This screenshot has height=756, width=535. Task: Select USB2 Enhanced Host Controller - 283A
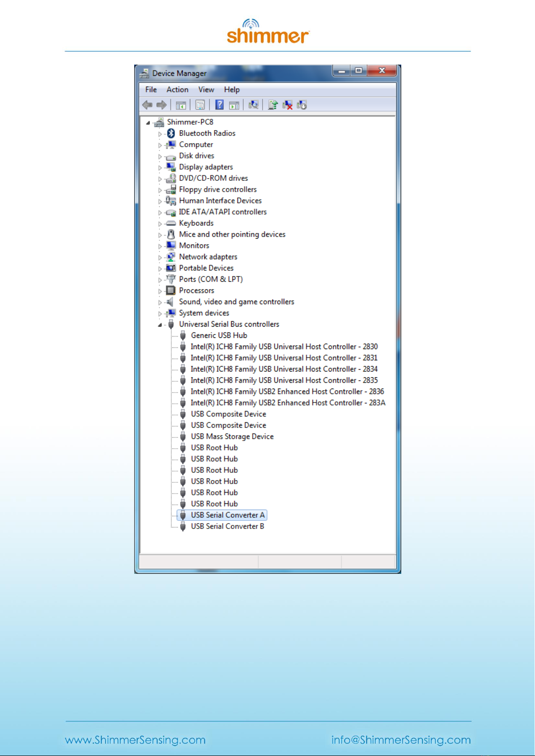pyautogui.click(x=288, y=402)
